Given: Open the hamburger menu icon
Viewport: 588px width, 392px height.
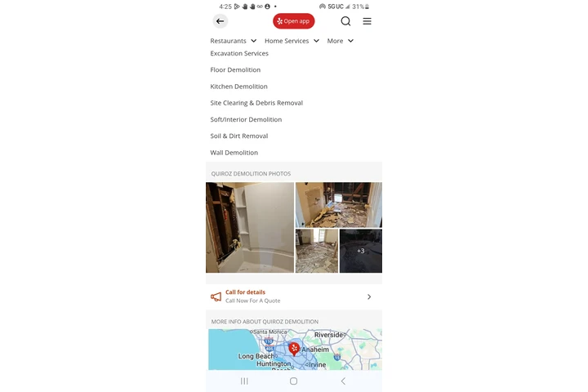Looking at the screenshot, I should (367, 21).
